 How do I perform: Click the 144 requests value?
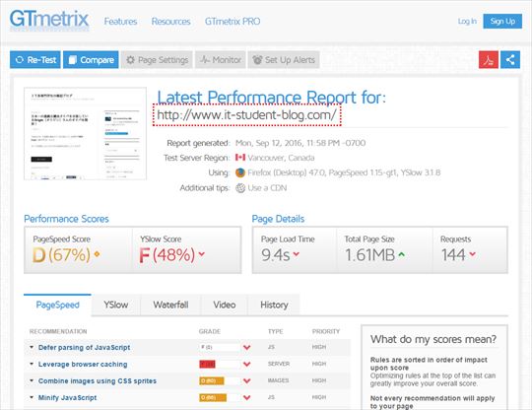[x=453, y=255]
